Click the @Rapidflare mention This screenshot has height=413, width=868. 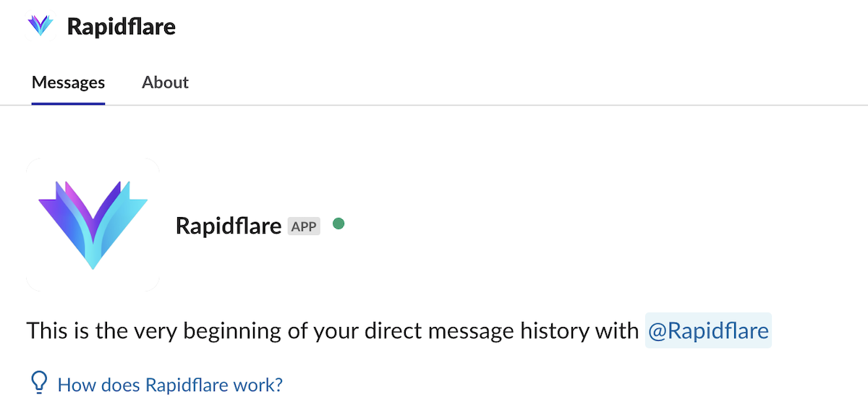(708, 331)
